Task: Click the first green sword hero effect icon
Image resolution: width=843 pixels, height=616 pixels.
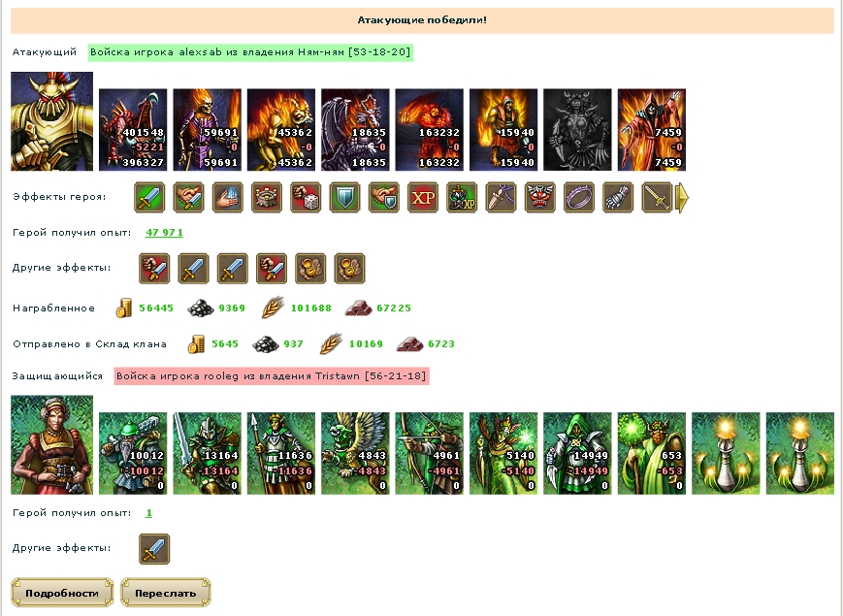Action: coord(149,197)
